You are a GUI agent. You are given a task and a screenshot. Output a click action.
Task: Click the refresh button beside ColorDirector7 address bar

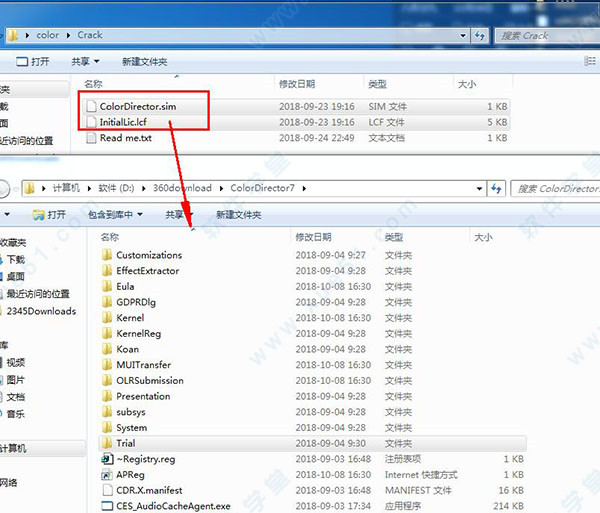tap(496, 188)
